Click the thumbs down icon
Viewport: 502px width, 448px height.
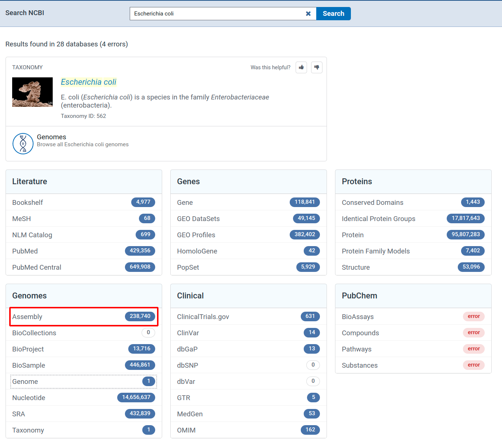[x=317, y=67]
